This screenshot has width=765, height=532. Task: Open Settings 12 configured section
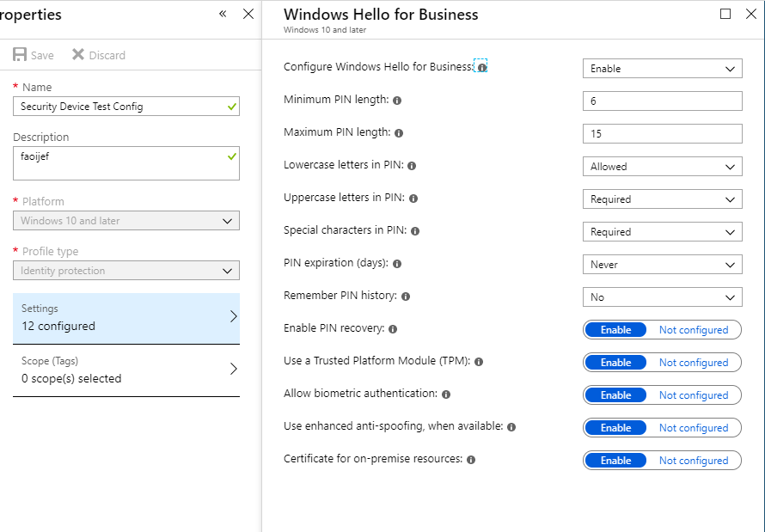(x=126, y=318)
